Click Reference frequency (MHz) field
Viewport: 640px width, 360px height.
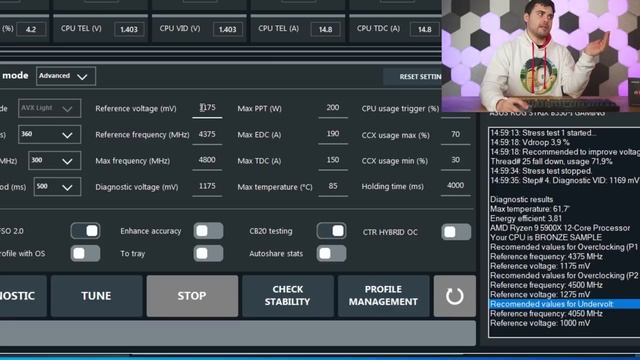(x=207, y=135)
